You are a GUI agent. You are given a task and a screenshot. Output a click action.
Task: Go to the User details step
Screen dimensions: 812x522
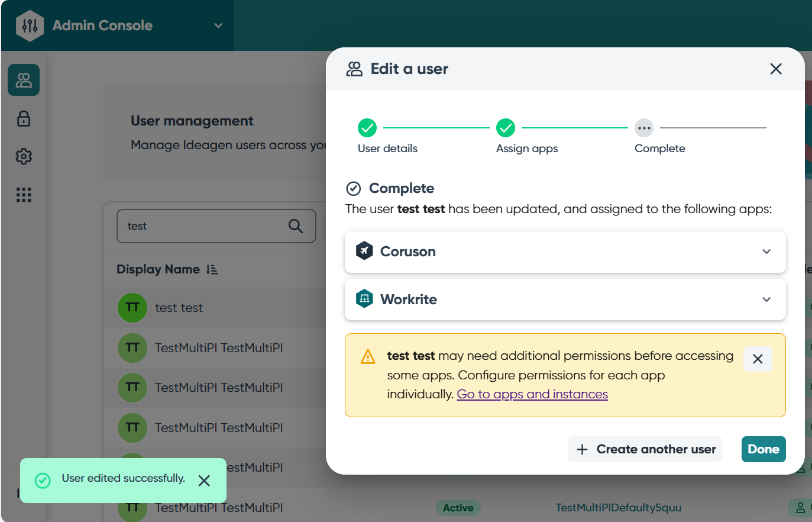click(367, 128)
